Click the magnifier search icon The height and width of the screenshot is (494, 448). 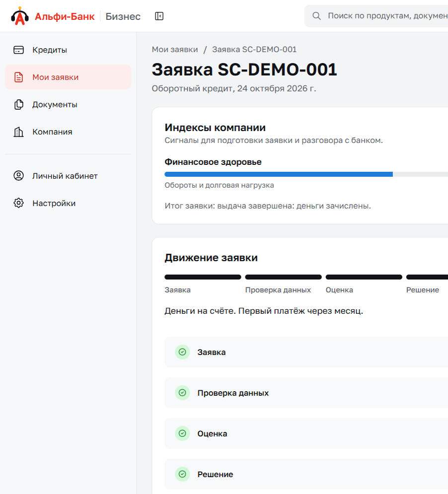tap(316, 16)
